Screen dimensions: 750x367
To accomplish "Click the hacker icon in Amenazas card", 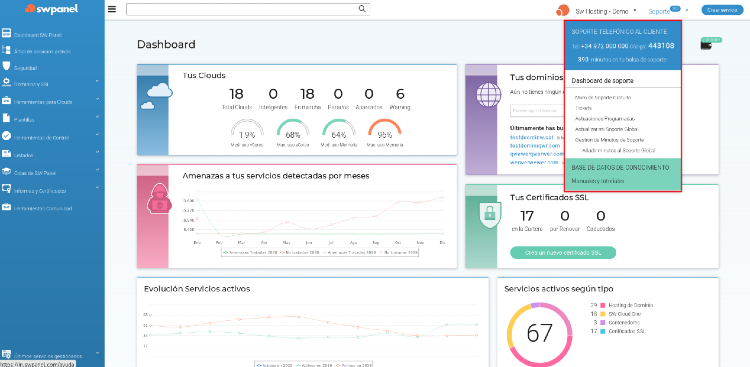I will [159, 199].
